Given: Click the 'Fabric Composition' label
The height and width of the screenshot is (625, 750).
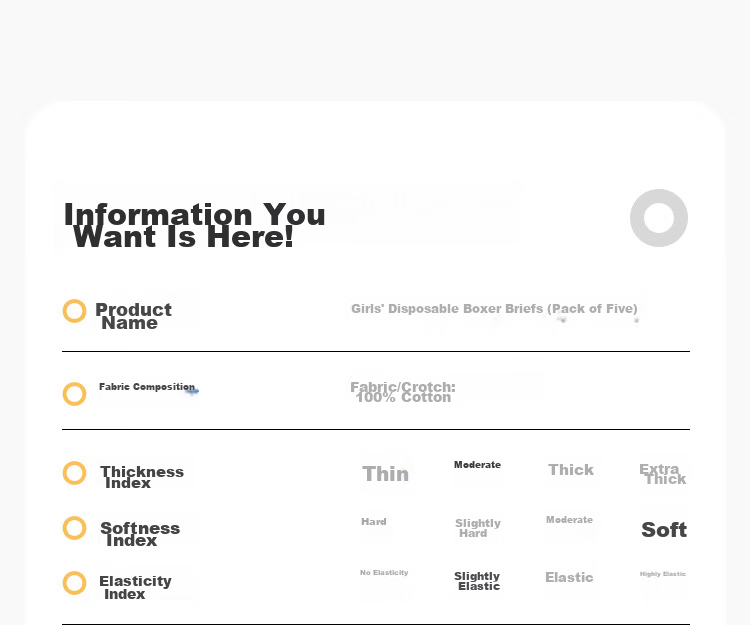Looking at the screenshot, I should pyautogui.click(x=147, y=387).
